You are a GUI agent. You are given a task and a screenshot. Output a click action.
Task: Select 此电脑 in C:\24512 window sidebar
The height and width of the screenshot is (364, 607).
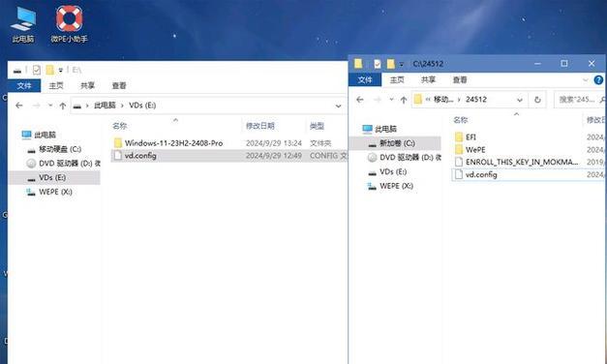point(379,129)
